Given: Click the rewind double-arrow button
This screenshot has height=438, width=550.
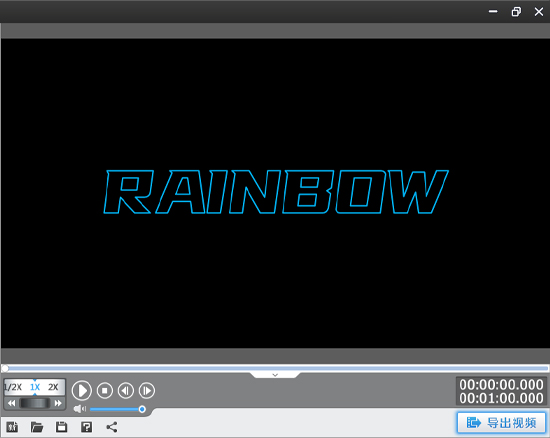Looking at the screenshot, I should coord(12,403).
